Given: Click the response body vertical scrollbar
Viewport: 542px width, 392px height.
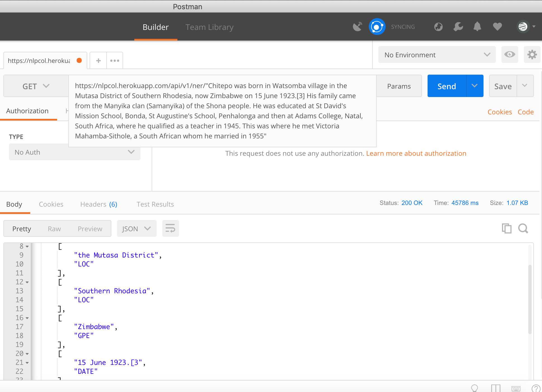Looking at the screenshot, I should tap(530, 299).
